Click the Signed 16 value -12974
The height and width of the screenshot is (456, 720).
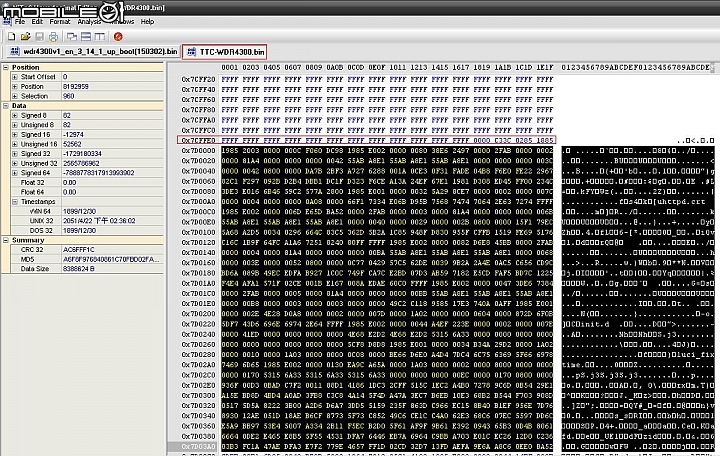point(73,135)
